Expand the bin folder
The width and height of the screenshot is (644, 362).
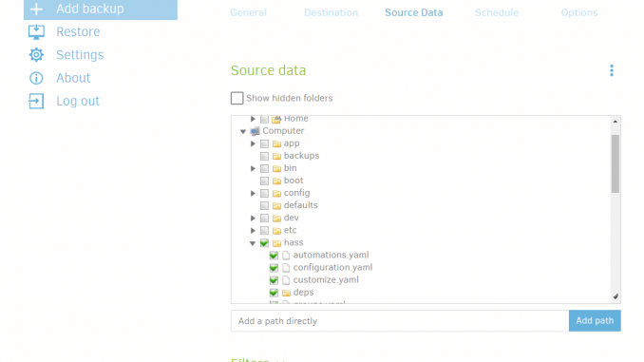tap(253, 168)
